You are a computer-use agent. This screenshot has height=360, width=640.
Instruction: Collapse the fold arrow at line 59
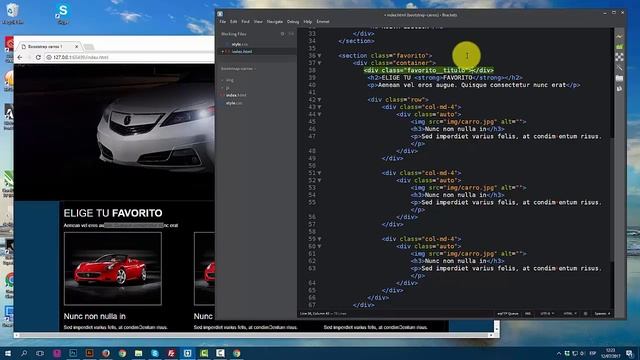[x=319, y=239]
